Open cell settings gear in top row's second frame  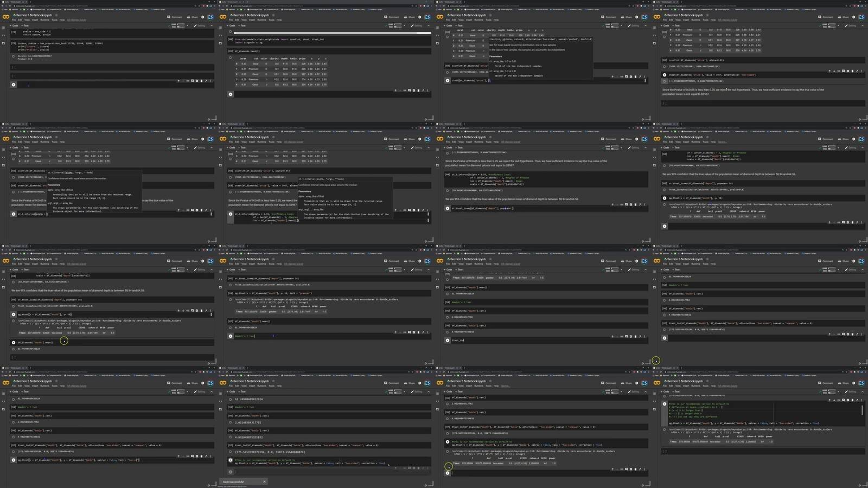[414, 91]
